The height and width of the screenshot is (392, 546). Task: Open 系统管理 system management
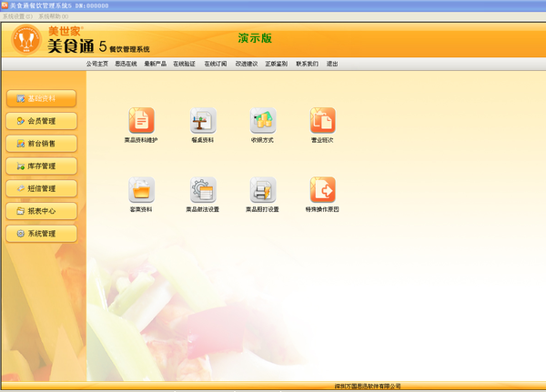pos(41,234)
